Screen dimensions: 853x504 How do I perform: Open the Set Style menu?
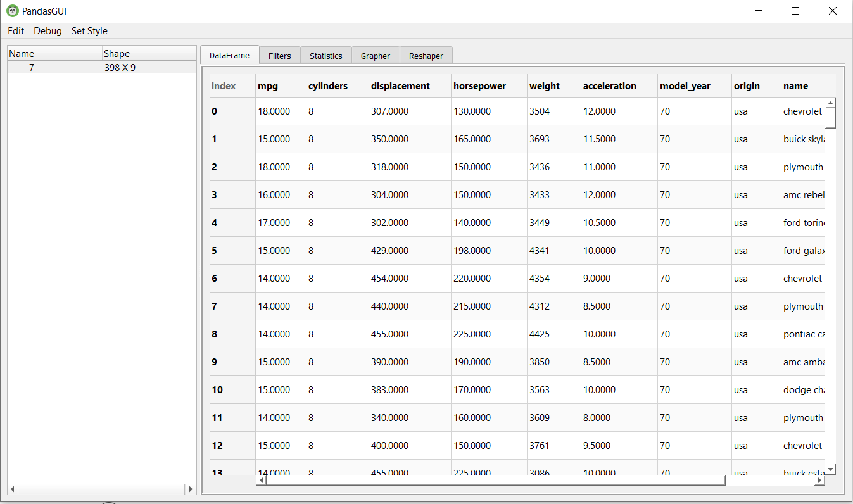(x=89, y=31)
